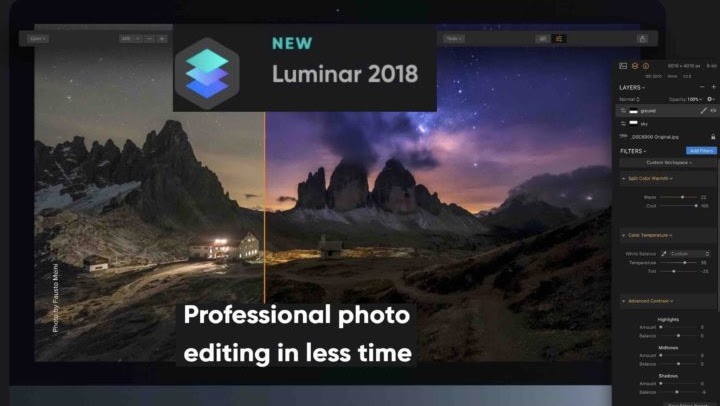Toggle visibility of the ground layer
Screen dimensions: 720x406
pyautogui.click(x=713, y=111)
